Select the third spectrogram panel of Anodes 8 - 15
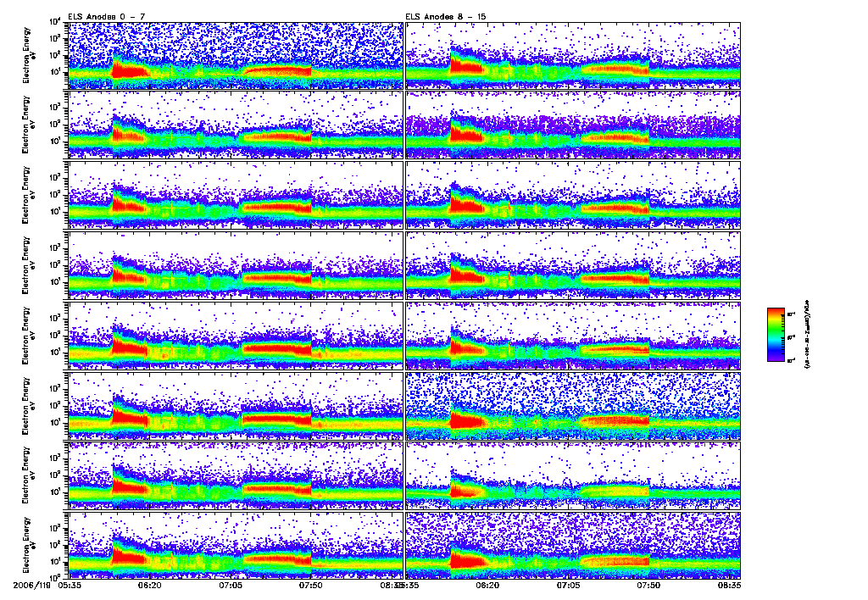This screenshot has height=600, width=868. coord(573,195)
